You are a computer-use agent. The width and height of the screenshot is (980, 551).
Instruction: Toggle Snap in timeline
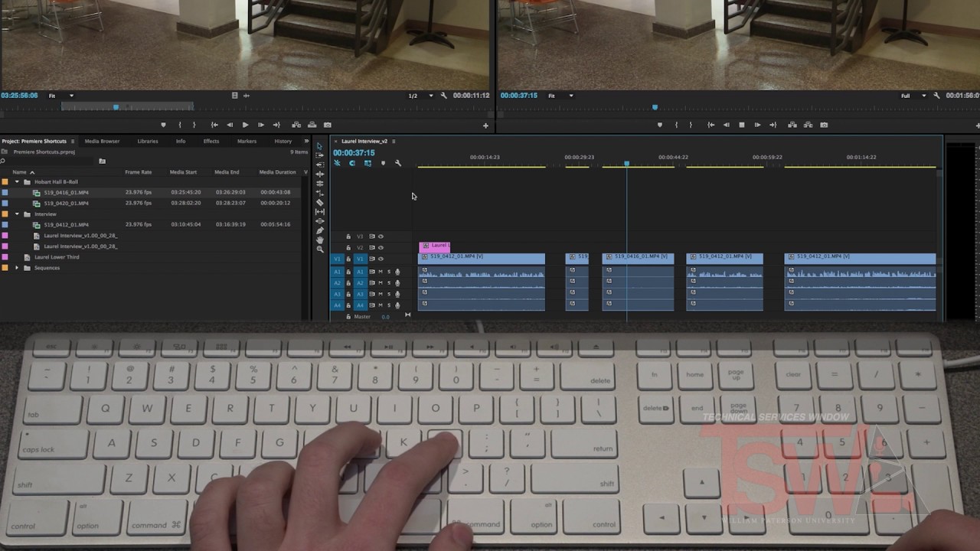[352, 163]
